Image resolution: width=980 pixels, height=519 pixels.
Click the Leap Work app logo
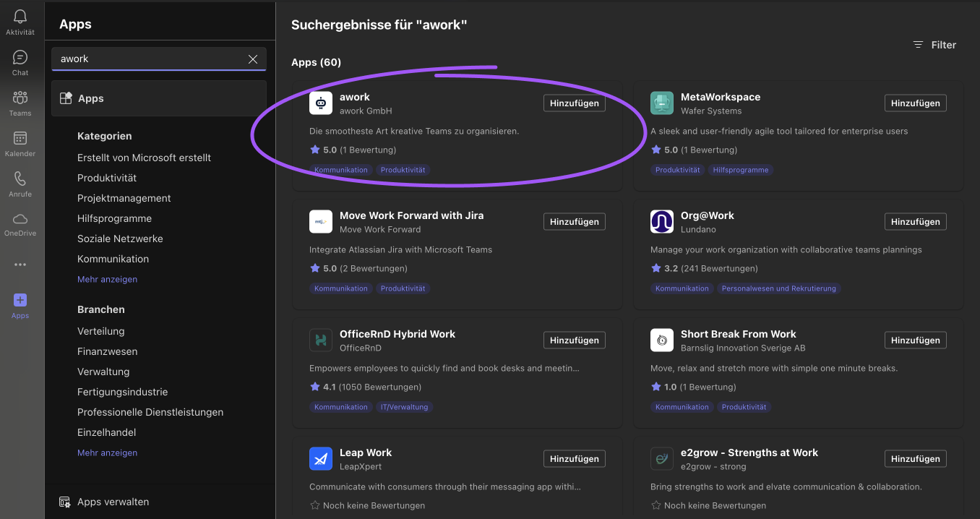pyautogui.click(x=321, y=459)
